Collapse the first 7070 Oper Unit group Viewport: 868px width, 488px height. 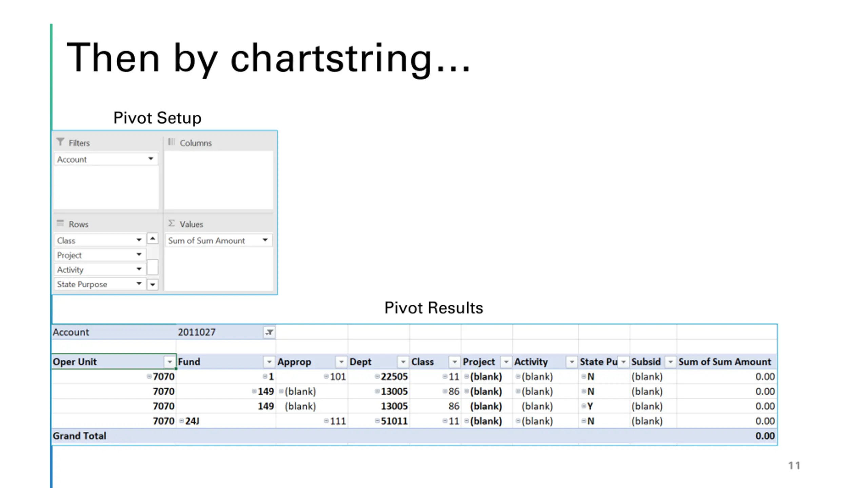point(149,377)
